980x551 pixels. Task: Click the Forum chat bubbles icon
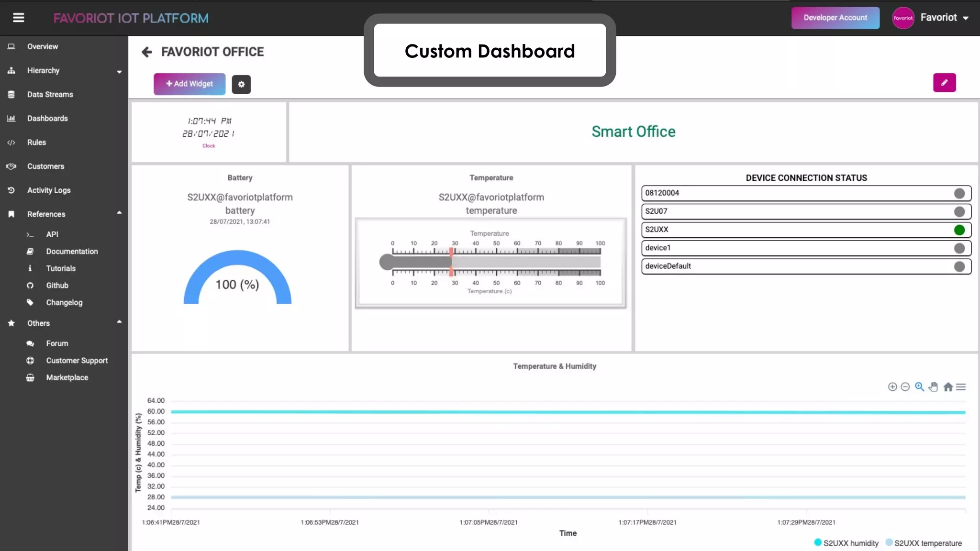click(30, 343)
